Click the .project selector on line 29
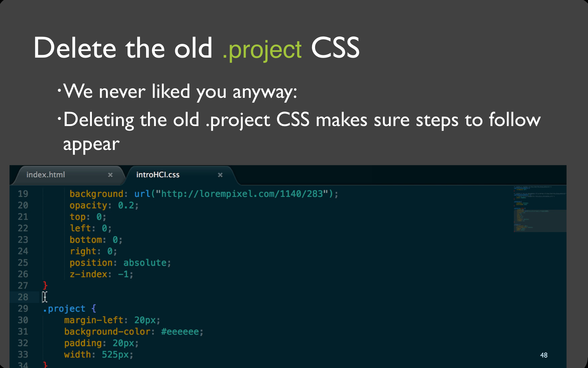The width and height of the screenshot is (588, 368). tap(64, 309)
